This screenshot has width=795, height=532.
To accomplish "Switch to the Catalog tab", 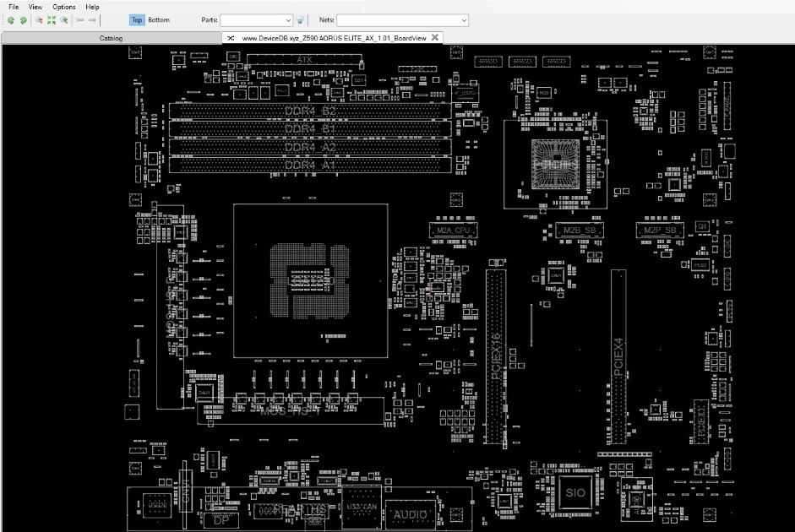I will pyautogui.click(x=111, y=38).
